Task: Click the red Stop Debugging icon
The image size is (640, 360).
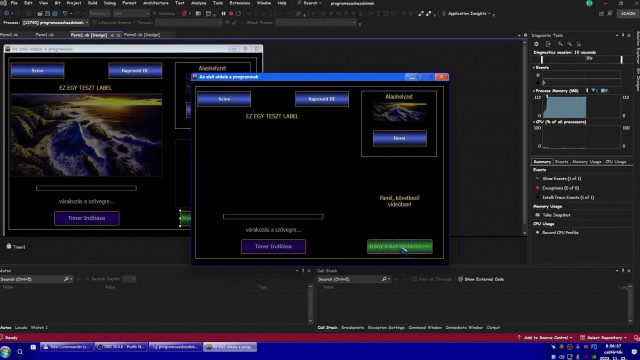Action: [x=231, y=13]
